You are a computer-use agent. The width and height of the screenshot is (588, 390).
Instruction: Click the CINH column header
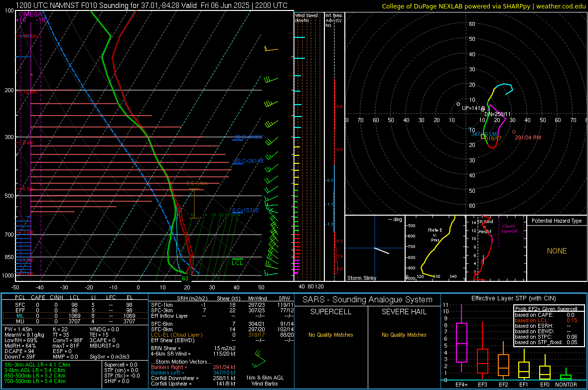[x=56, y=297]
